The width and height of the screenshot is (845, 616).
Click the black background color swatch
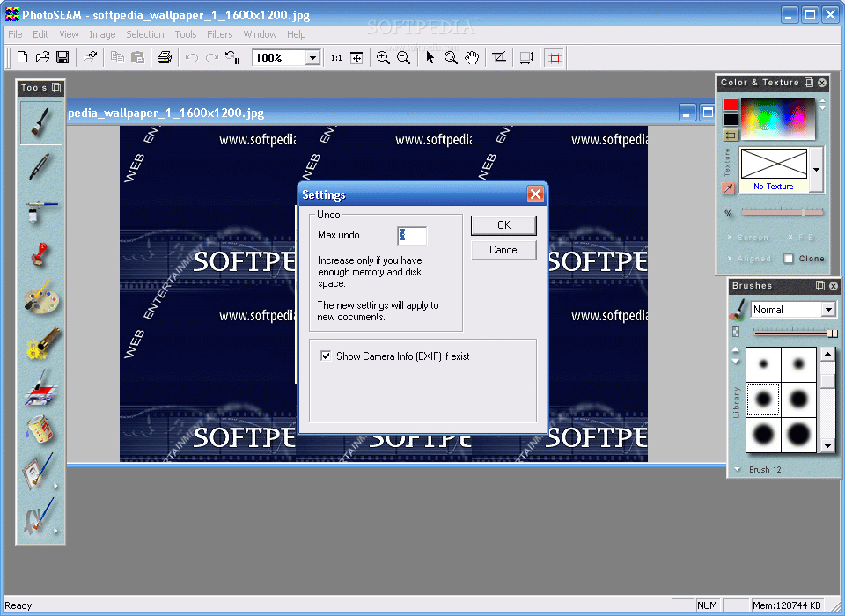coord(731,119)
